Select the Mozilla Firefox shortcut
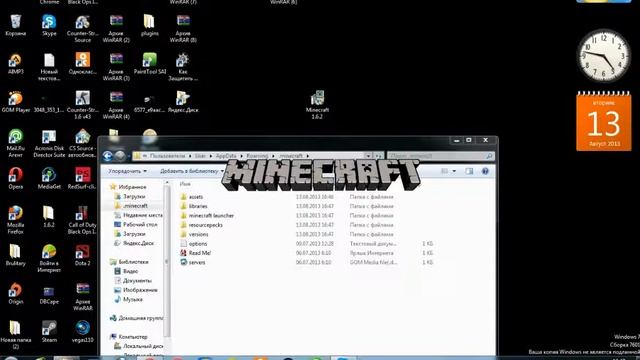The width and height of the screenshot is (640, 360). 16,220
